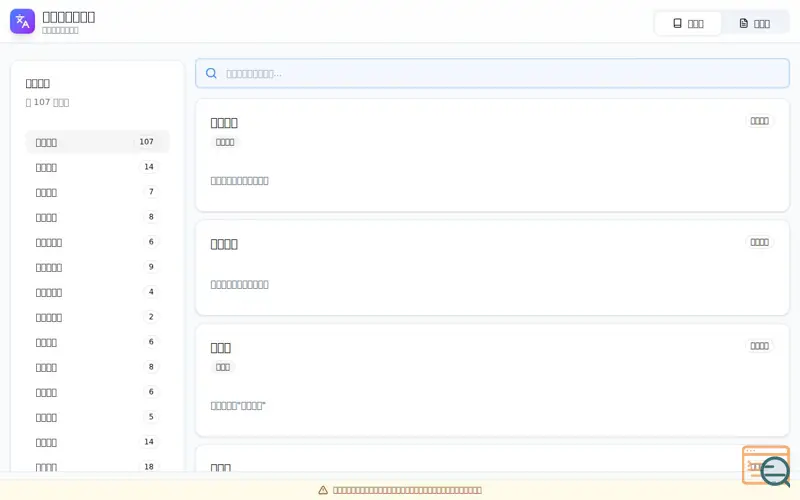
Task: Select the sidebar category with count 2
Action: pos(97,317)
